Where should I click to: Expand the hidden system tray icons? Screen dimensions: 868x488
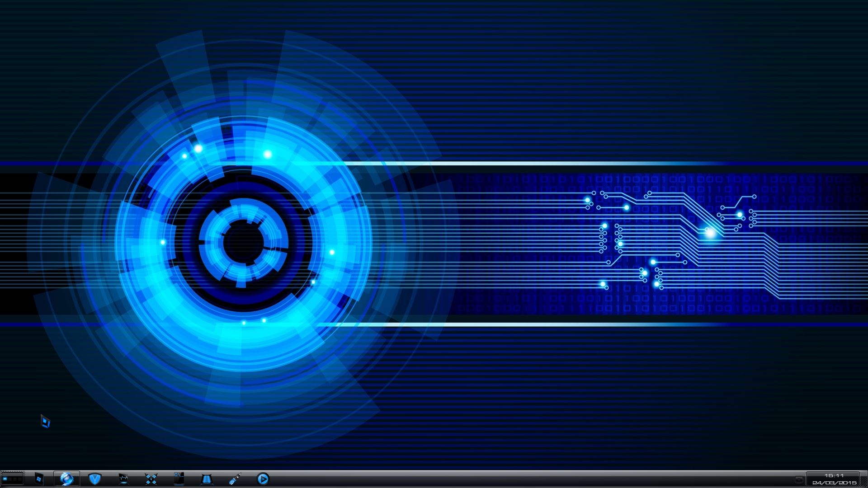click(799, 479)
